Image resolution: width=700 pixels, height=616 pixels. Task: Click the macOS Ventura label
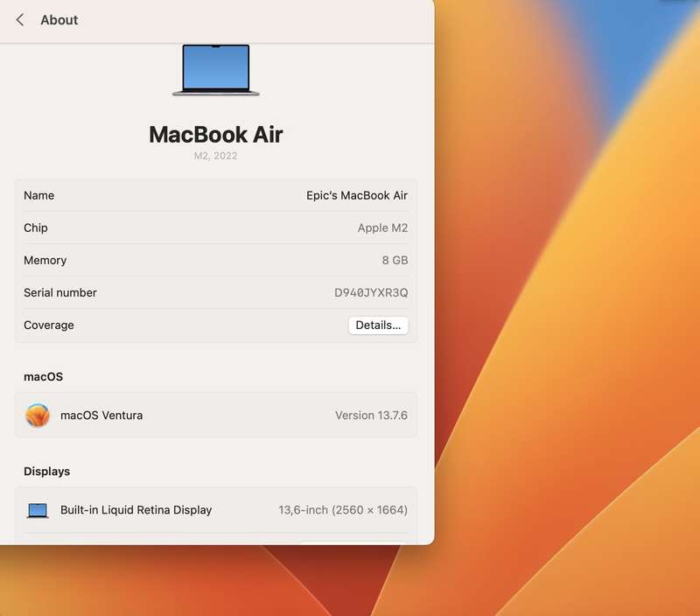(x=101, y=416)
